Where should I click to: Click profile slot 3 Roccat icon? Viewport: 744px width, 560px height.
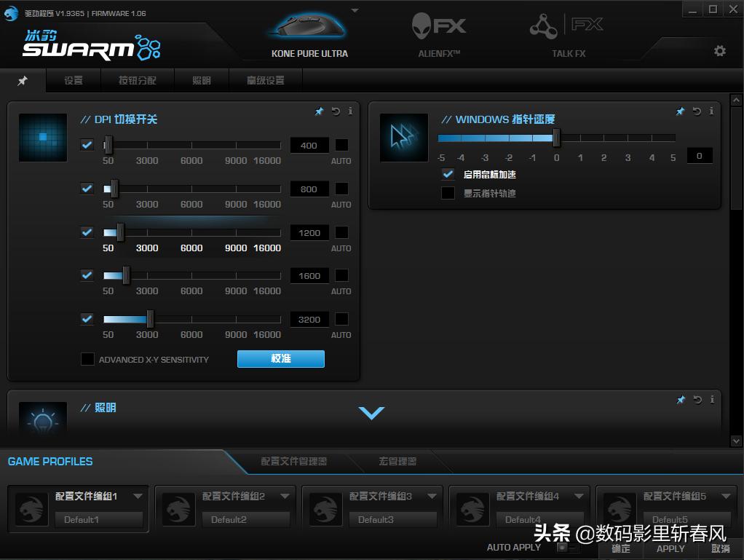pyautogui.click(x=325, y=509)
